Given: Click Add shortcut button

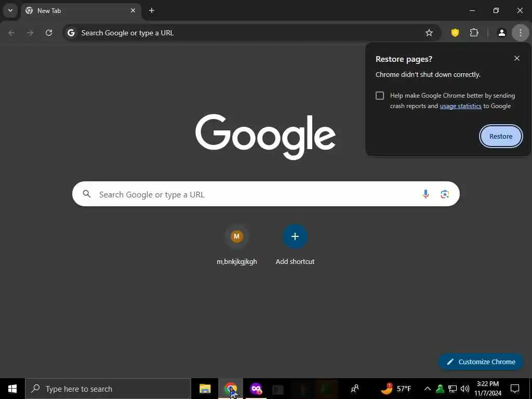Looking at the screenshot, I should (x=295, y=244).
